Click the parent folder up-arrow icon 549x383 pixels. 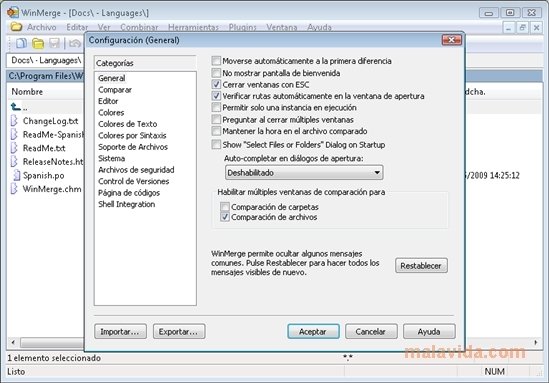coord(16,107)
